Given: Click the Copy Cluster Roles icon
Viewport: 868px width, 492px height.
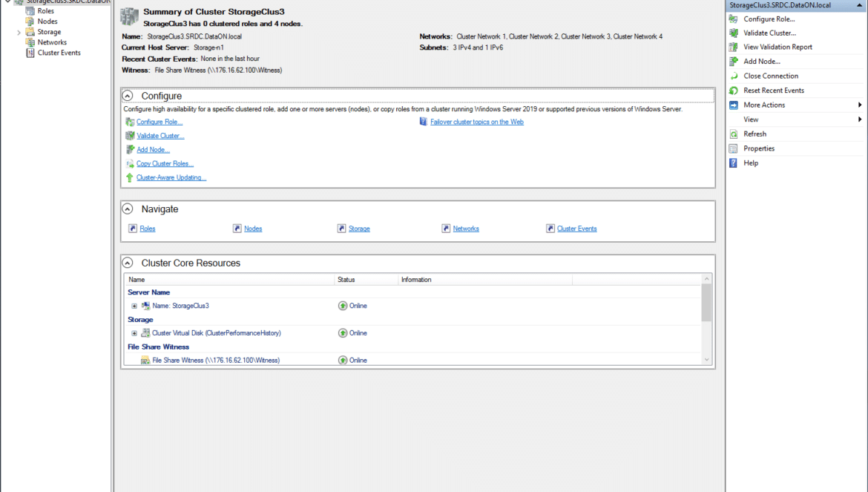Looking at the screenshot, I should click(x=130, y=164).
